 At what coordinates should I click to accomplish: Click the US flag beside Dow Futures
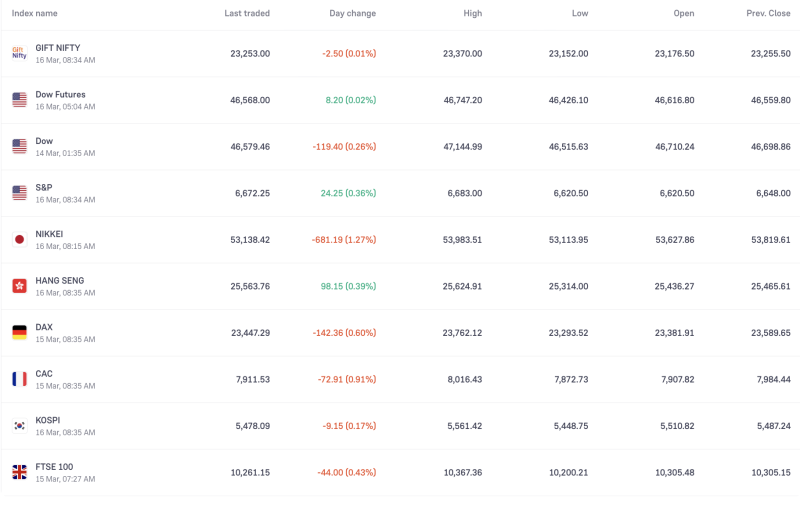(19, 100)
